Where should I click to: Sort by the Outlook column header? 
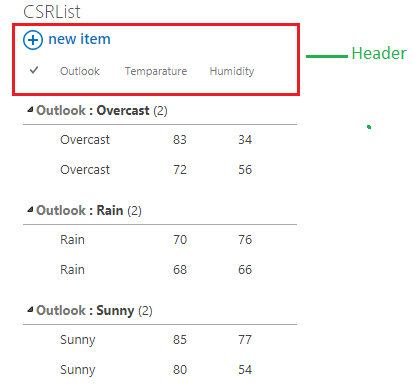(80, 71)
